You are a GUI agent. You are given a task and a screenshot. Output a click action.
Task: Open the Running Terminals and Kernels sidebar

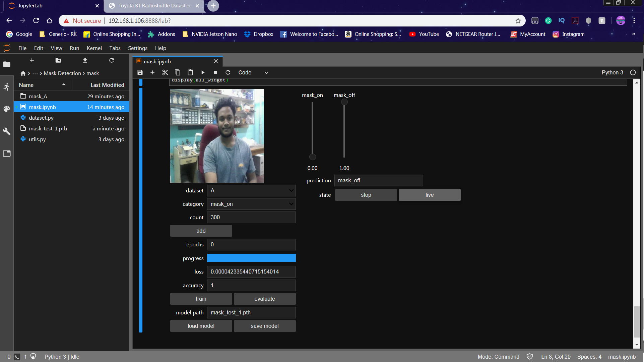[7, 87]
